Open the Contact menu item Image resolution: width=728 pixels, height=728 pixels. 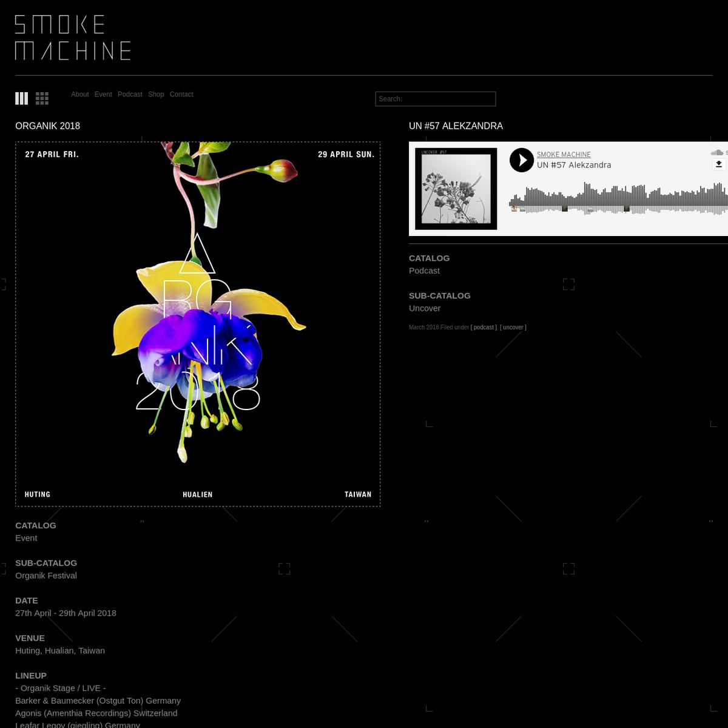click(181, 95)
